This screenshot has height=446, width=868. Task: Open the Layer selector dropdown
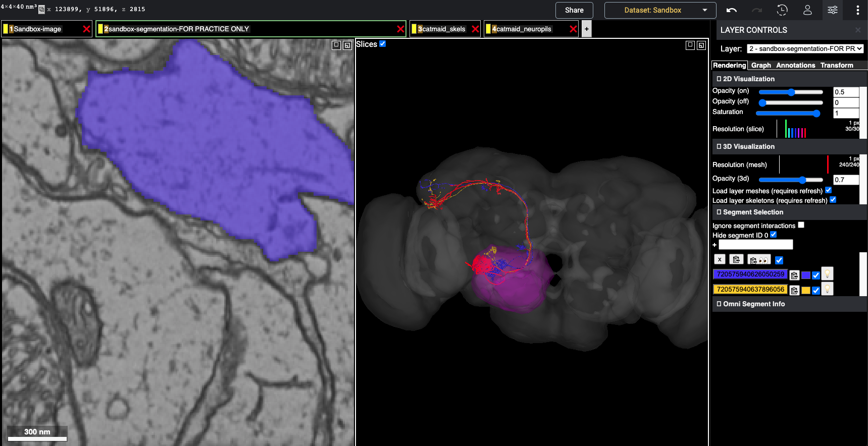point(805,49)
